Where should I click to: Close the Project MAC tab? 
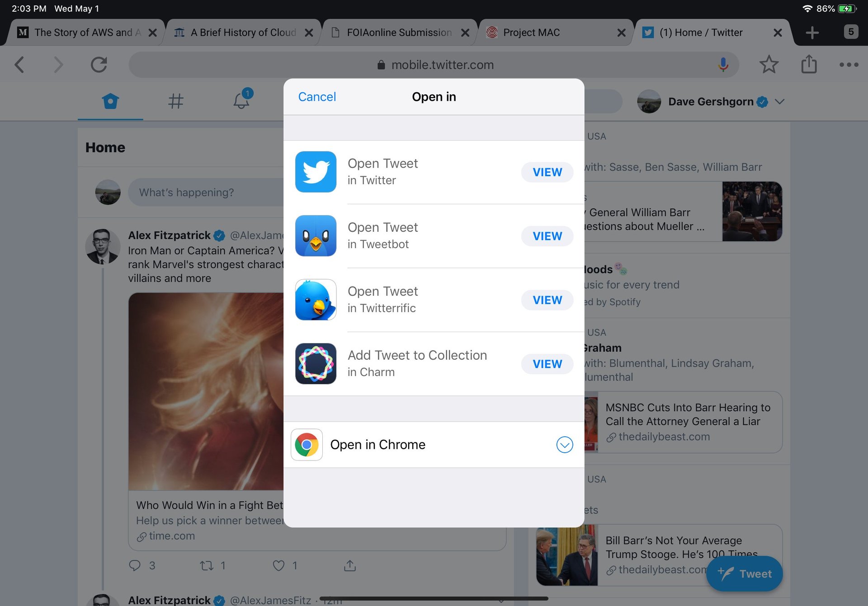click(621, 33)
